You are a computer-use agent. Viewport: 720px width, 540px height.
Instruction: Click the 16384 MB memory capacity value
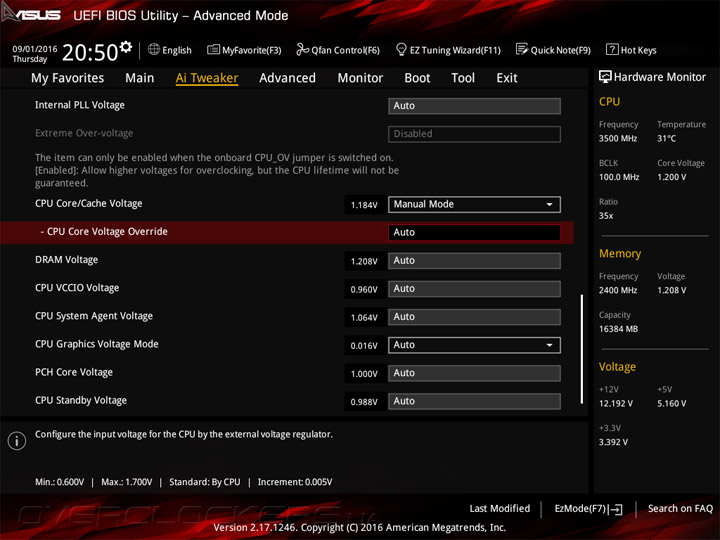click(x=619, y=329)
